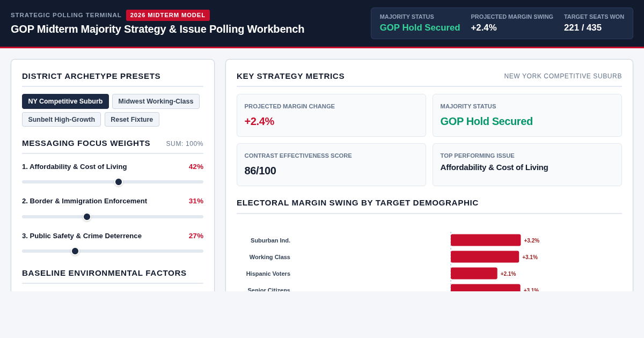Choose the Sunbelt High-Growth preset
The image size is (644, 338).
62,119
